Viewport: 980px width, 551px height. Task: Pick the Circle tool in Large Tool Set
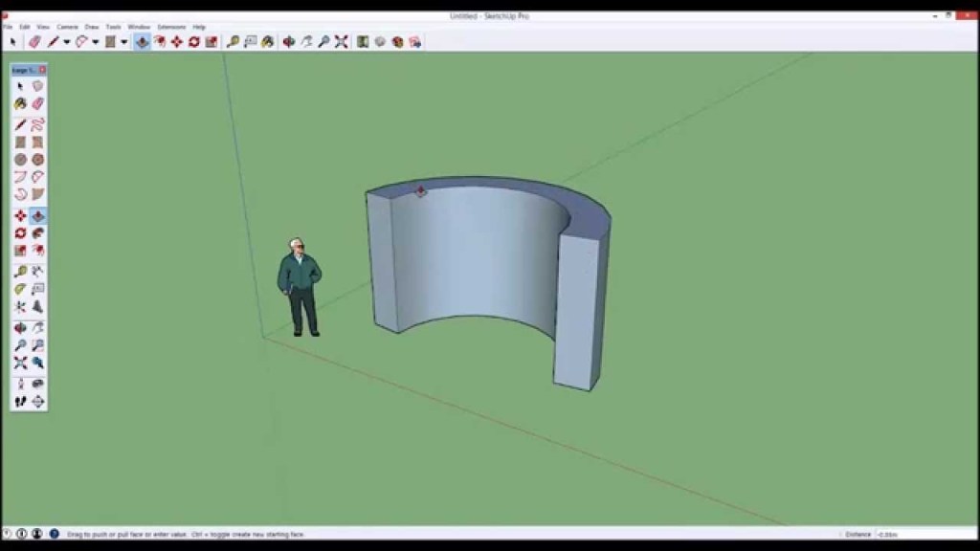tap(20, 160)
